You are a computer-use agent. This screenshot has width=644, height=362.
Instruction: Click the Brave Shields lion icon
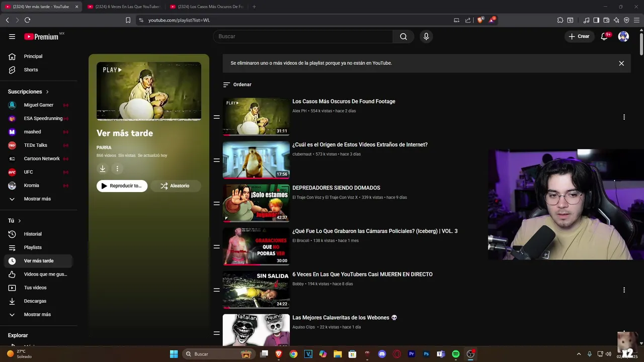[480, 20]
